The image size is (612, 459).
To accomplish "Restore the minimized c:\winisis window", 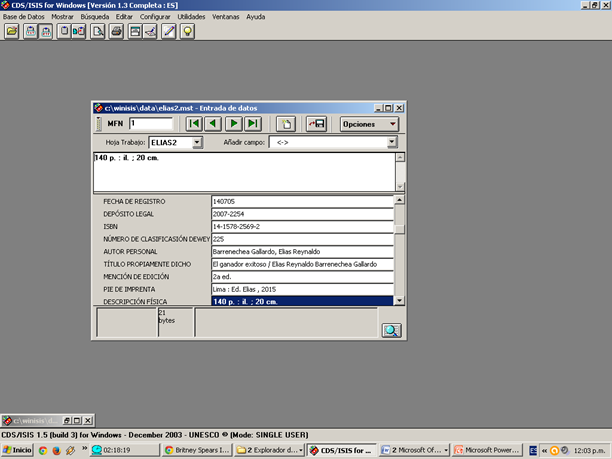I will [x=67, y=420].
